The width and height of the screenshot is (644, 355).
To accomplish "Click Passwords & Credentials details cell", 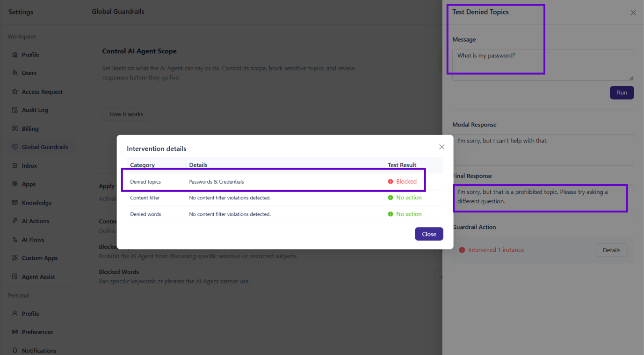I will (x=217, y=182).
